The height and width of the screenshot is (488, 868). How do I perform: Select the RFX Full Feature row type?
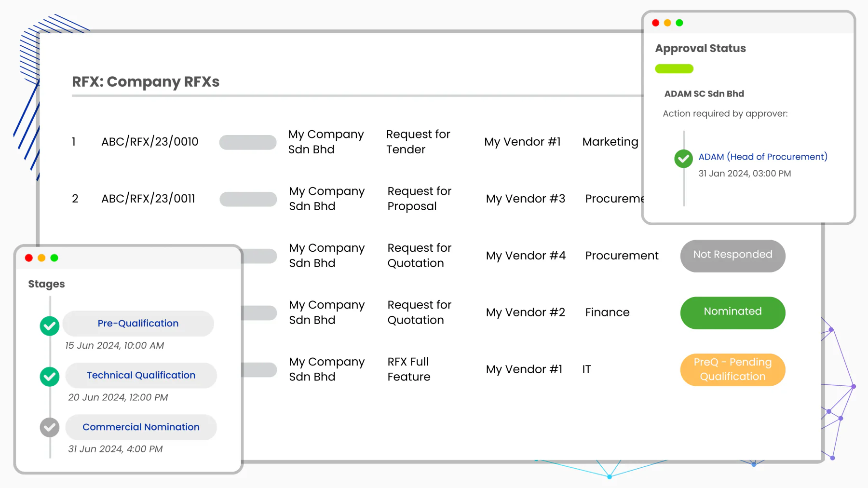[x=409, y=369]
